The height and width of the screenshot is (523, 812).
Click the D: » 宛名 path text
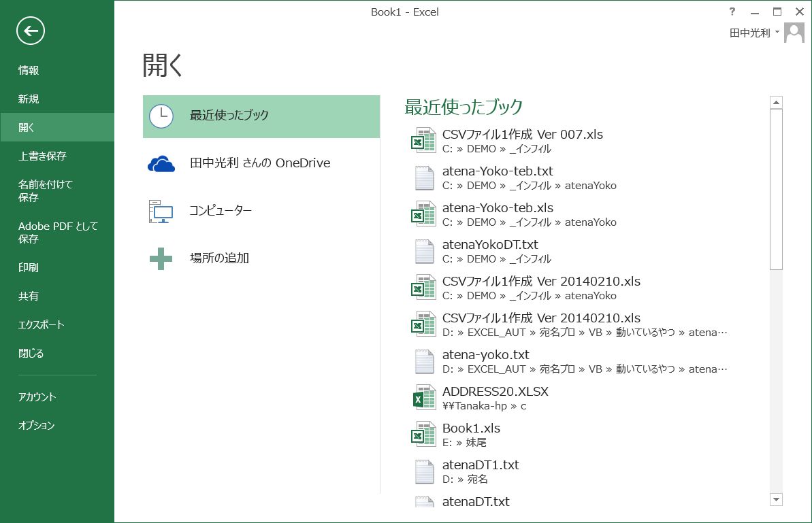[465, 479]
